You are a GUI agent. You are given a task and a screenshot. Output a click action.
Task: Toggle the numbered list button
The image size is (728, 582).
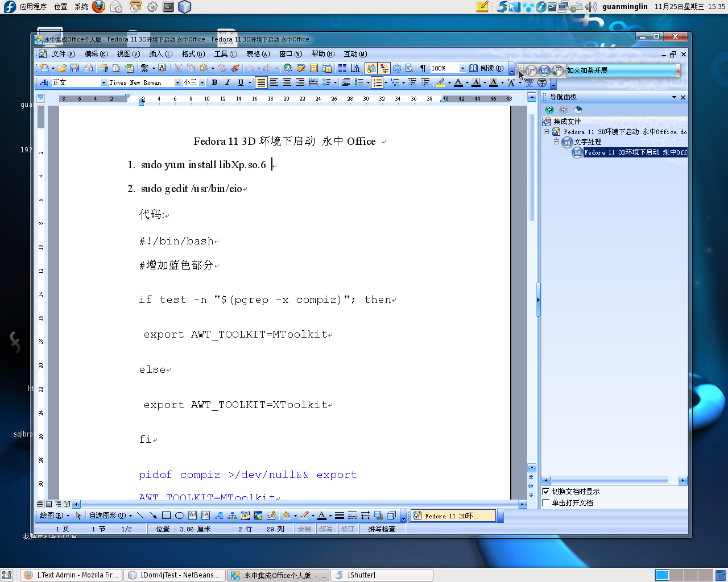point(377,82)
